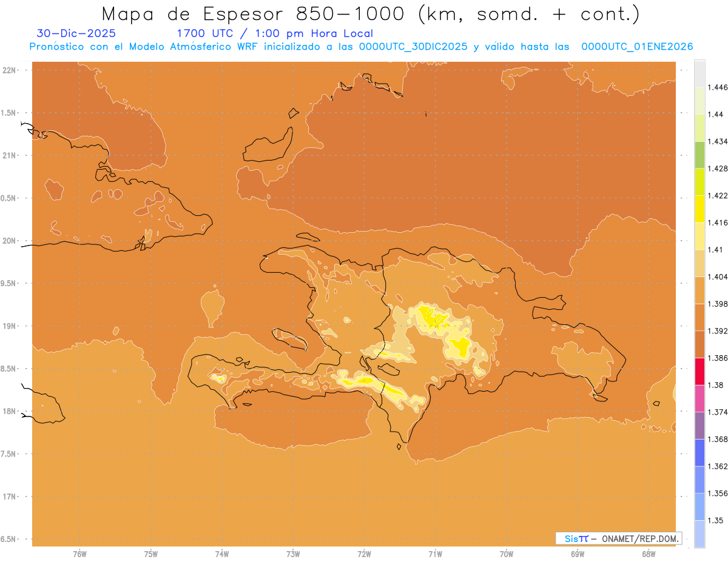Click the legend value 1.428
Image resolution: width=728 pixels, height=562 pixels.
tap(718, 169)
